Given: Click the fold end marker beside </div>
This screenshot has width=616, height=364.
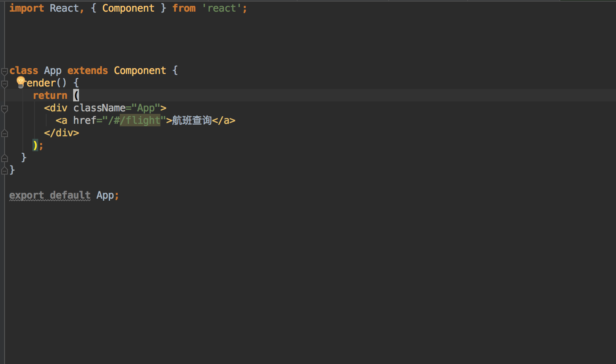Looking at the screenshot, I should coord(4,133).
